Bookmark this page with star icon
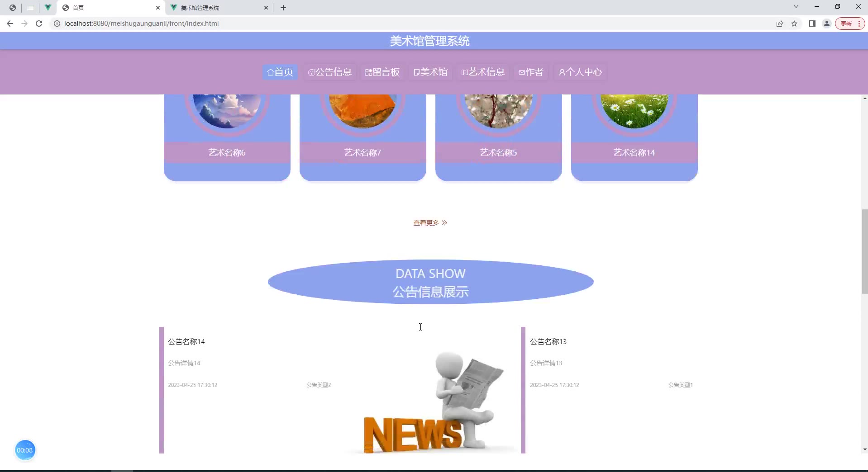Image resolution: width=868 pixels, height=472 pixels. click(x=794, y=24)
